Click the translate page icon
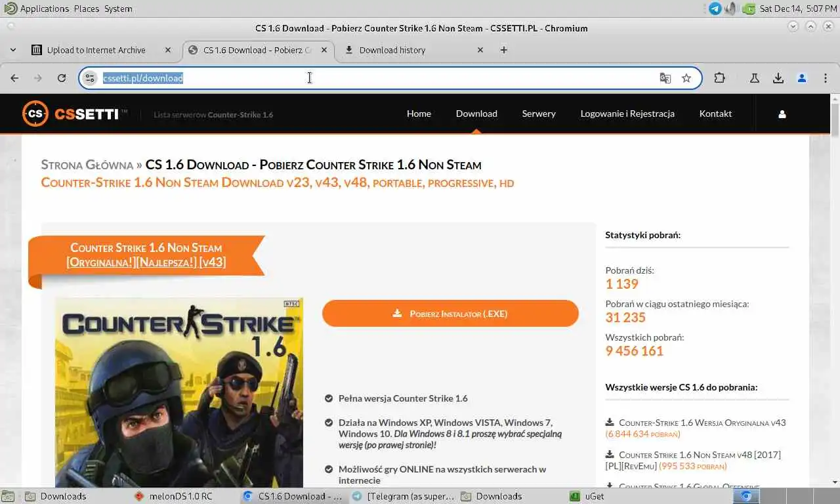 pos(665,78)
